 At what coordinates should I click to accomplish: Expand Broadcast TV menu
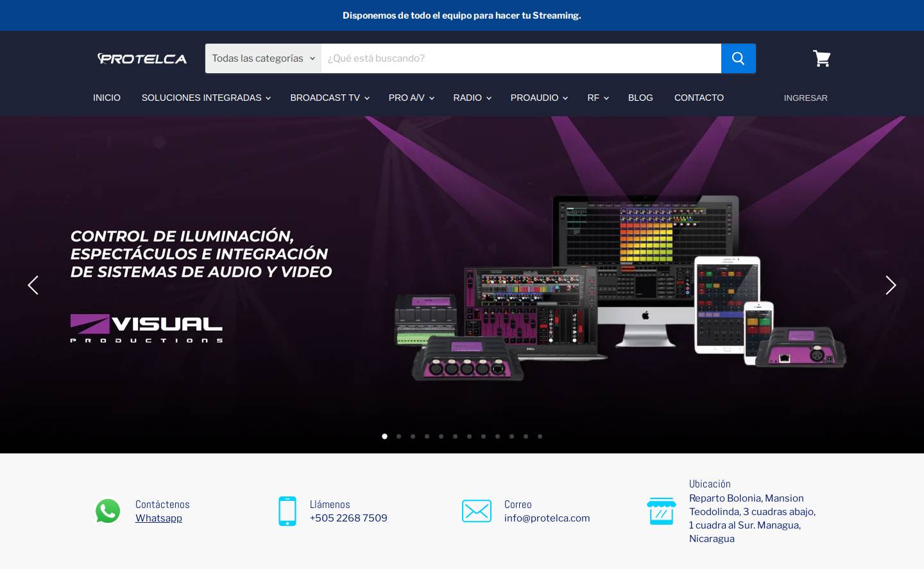coord(330,98)
